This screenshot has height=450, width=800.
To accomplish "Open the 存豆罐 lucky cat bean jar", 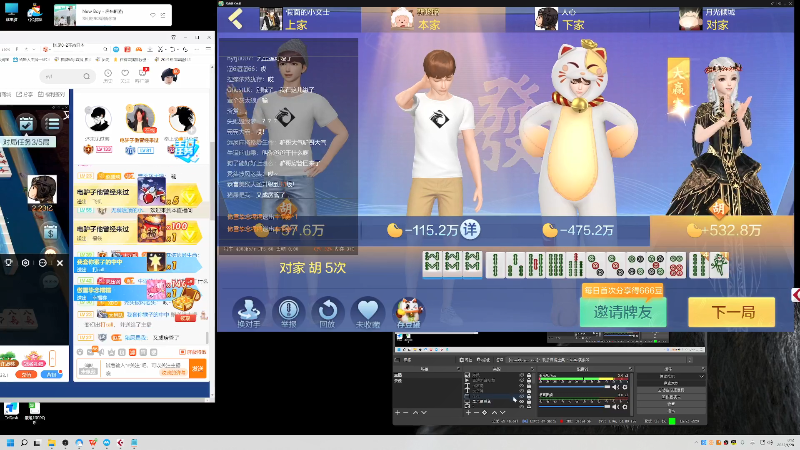I will (409, 313).
